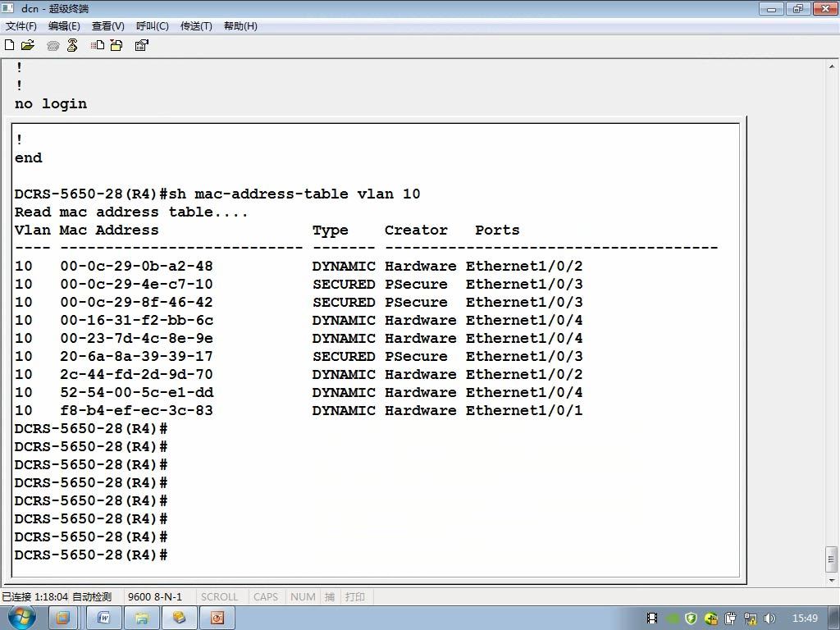Click the 15:49 system clock
This screenshot has width=840, height=630.
coord(805,619)
